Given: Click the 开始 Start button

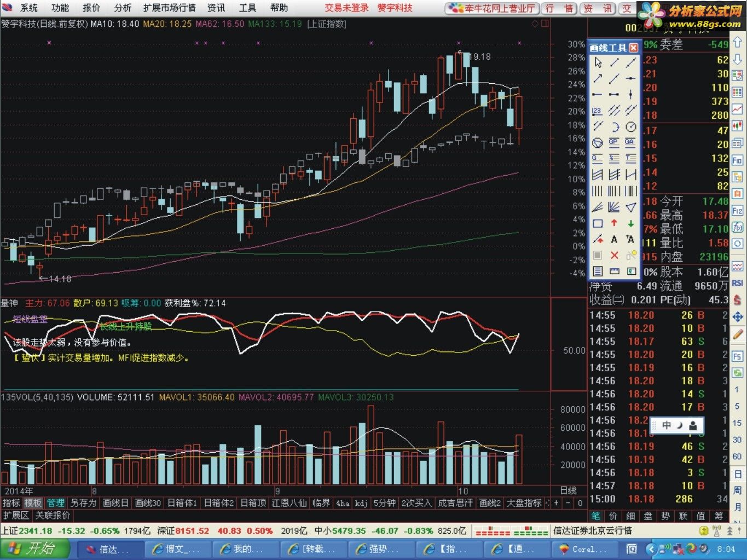Looking at the screenshot, I should tap(34, 549).
